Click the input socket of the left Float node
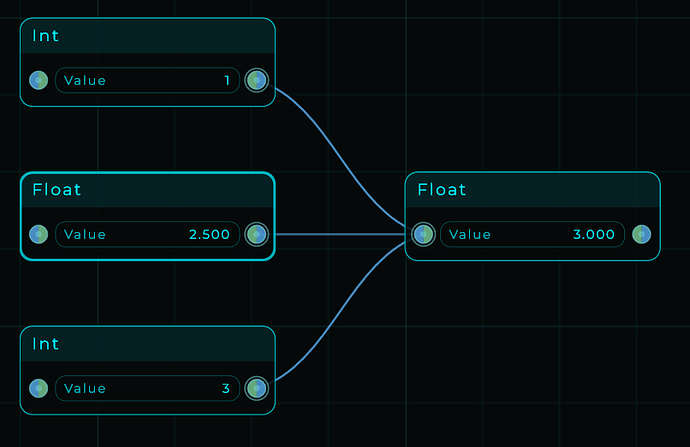Screen dimensions: 690x447 pos(38,234)
